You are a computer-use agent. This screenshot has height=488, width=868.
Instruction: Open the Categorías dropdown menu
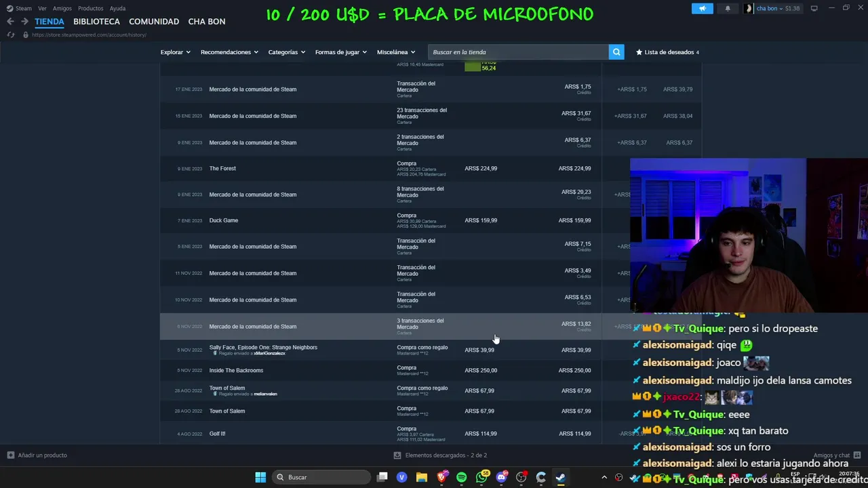tap(286, 52)
